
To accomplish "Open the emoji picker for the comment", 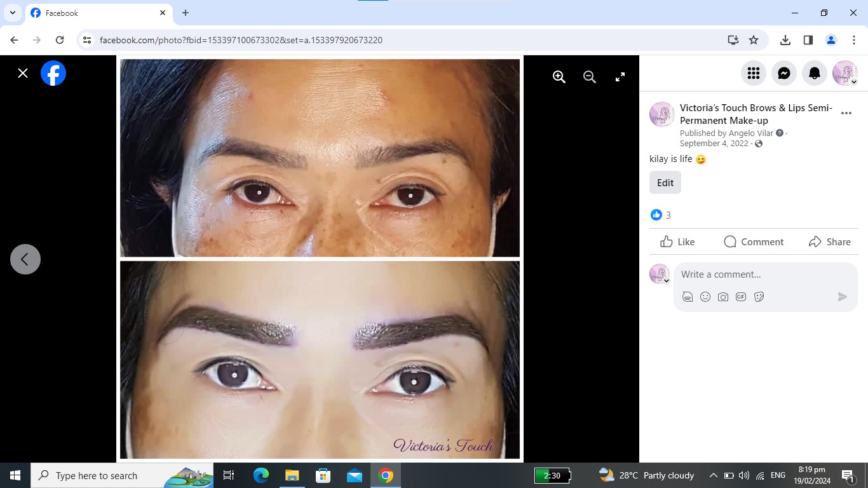I will 705,297.
